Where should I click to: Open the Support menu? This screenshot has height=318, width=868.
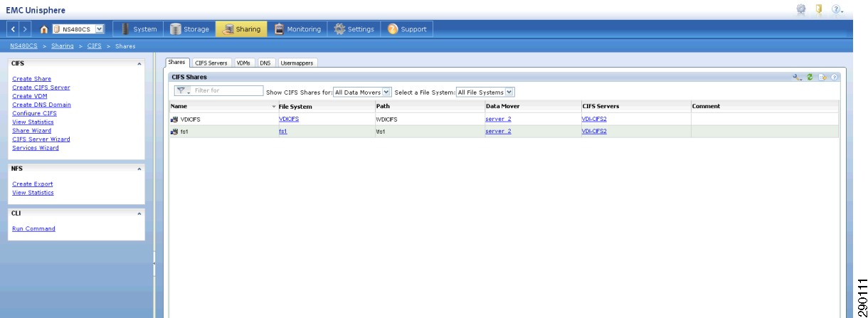tap(408, 29)
